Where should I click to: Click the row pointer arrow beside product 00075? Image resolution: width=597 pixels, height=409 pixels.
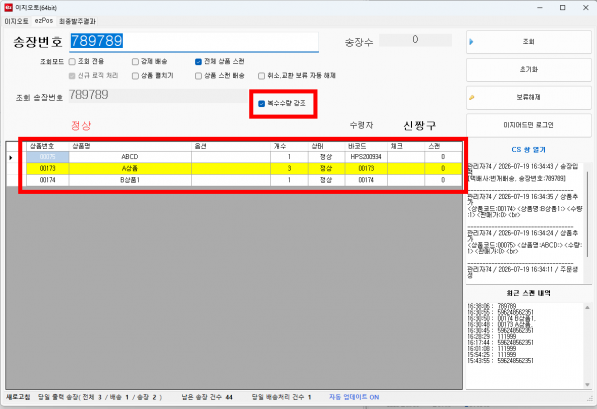coord(11,157)
